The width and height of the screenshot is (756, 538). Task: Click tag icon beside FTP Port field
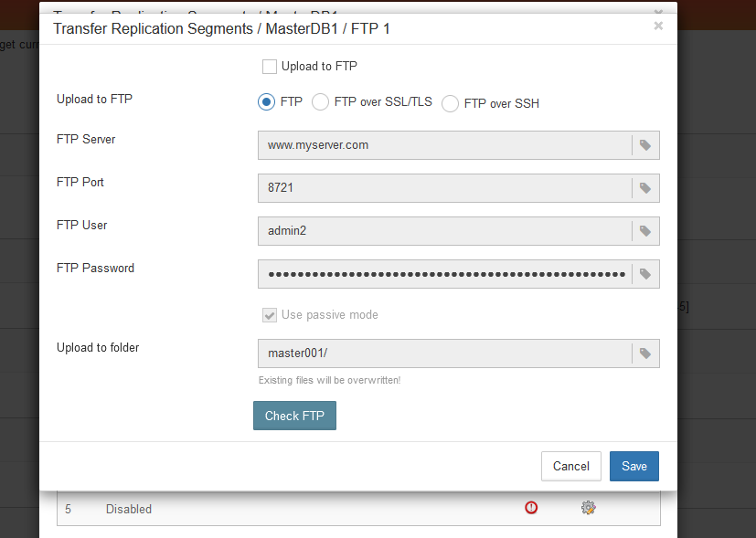645,188
